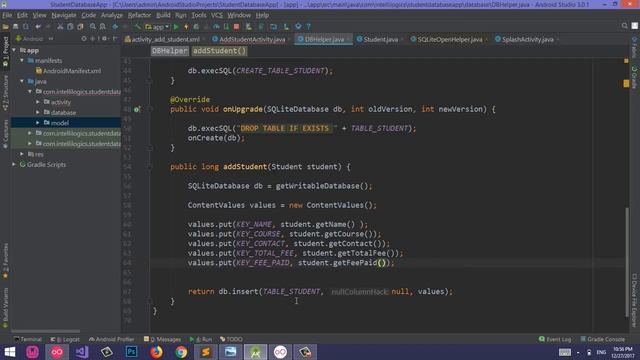Open the Logcat tool window

65,339
